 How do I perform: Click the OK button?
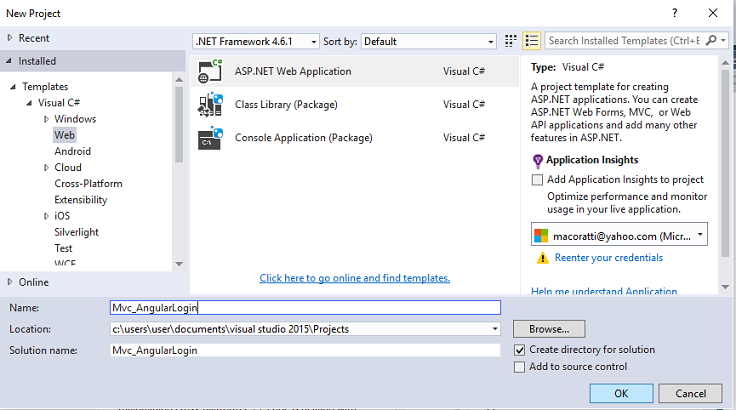tap(621, 393)
